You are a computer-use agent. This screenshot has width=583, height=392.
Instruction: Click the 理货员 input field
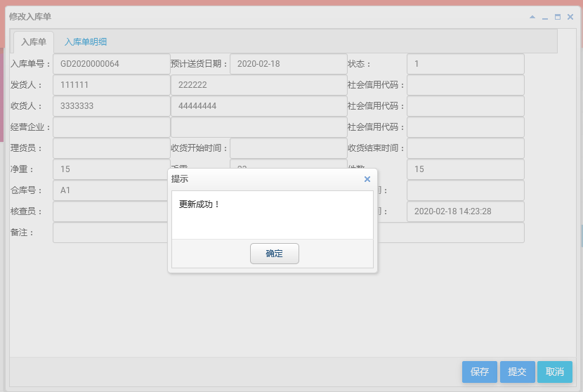(x=112, y=148)
